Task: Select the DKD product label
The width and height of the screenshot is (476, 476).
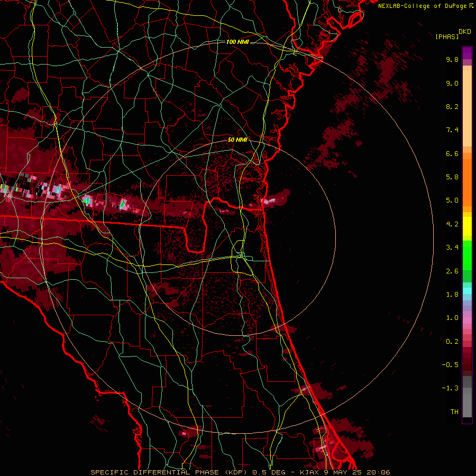Action: [465, 32]
